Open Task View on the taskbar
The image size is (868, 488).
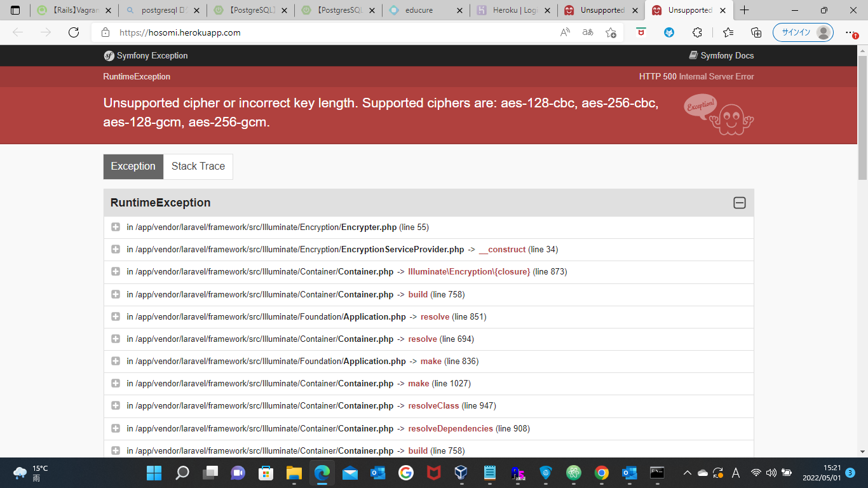210,473
